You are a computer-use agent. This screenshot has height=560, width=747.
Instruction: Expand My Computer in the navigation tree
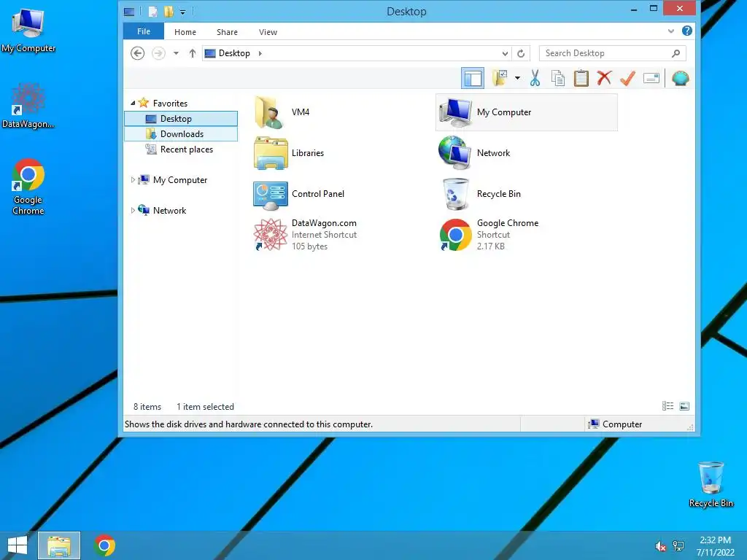133,179
